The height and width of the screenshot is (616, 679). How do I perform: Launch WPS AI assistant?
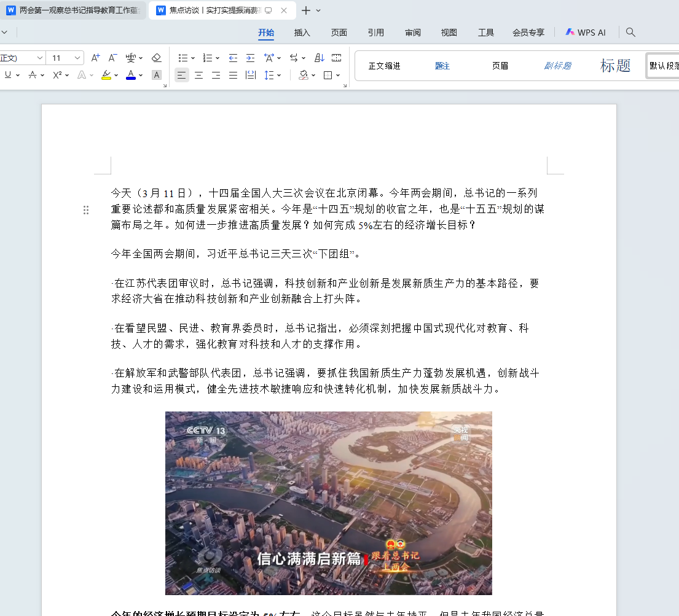[x=586, y=33]
